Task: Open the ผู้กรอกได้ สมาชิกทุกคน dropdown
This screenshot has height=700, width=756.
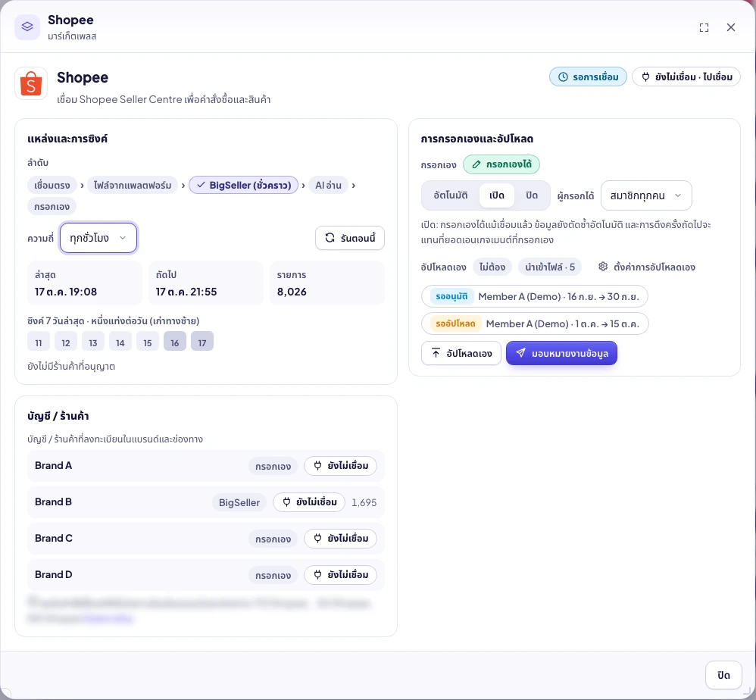Action: click(646, 195)
